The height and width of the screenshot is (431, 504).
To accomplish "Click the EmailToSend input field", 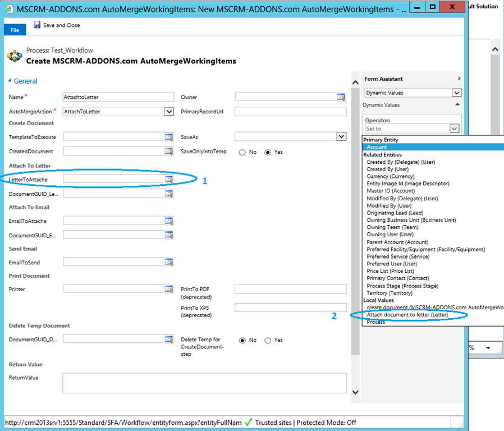I will 114,262.
